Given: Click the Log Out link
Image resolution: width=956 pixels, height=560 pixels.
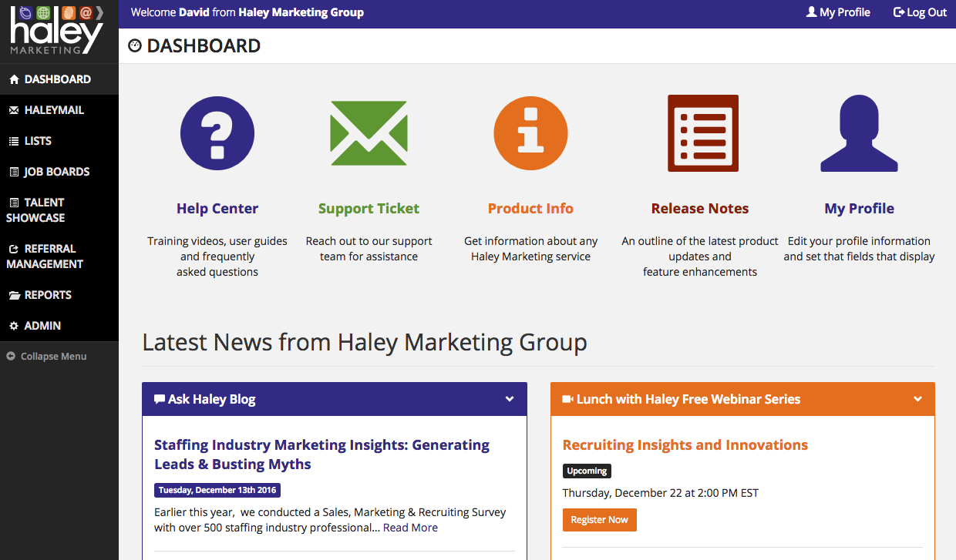Looking at the screenshot, I should (x=920, y=12).
